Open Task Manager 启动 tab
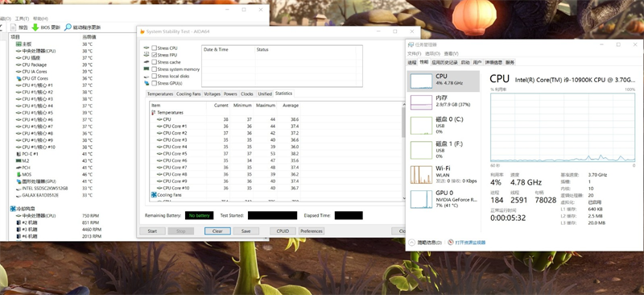The image size is (644, 295). coord(465,63)
